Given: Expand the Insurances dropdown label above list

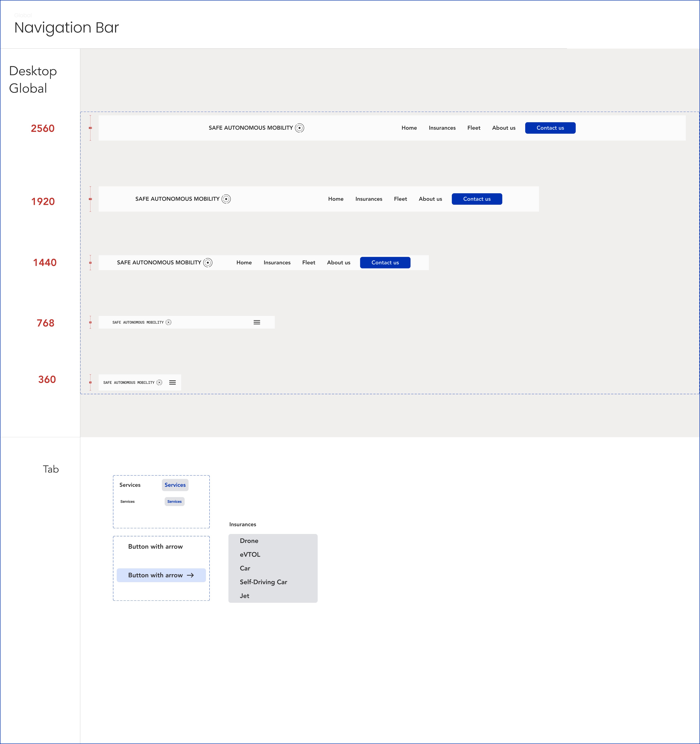Looking at the screenshot, I should (x=243, y=524).
